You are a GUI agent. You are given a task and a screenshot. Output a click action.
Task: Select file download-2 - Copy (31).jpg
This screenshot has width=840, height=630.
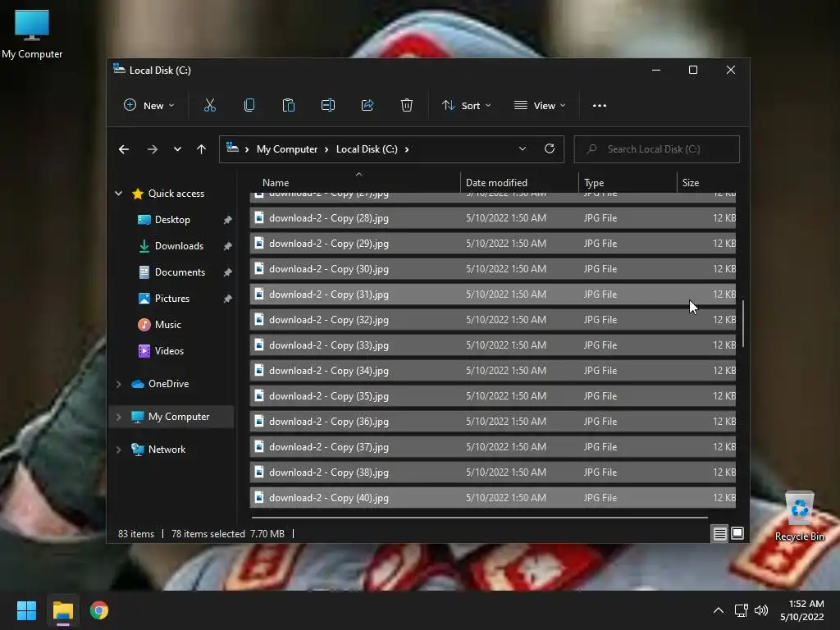point(492,294)
